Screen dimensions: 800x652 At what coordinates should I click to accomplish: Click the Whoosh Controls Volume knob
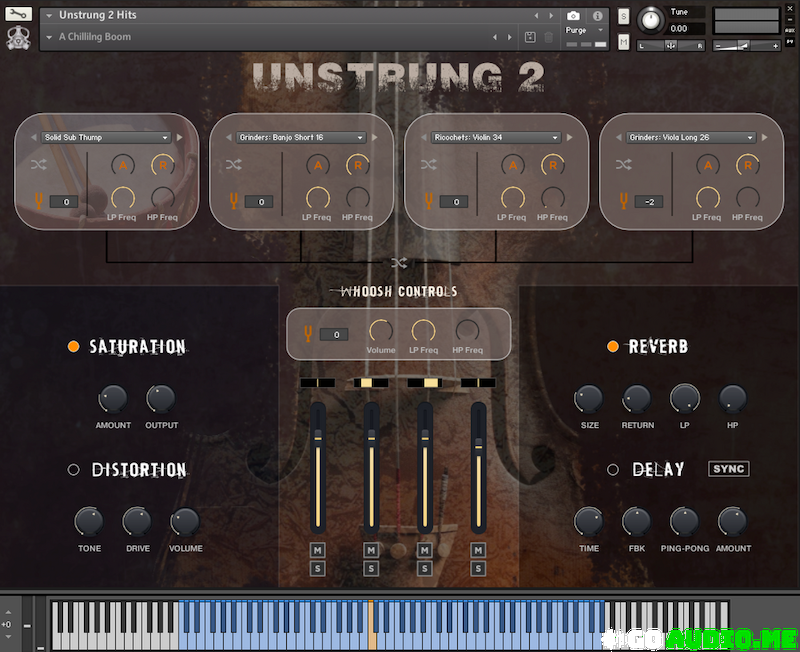point(381,331)
